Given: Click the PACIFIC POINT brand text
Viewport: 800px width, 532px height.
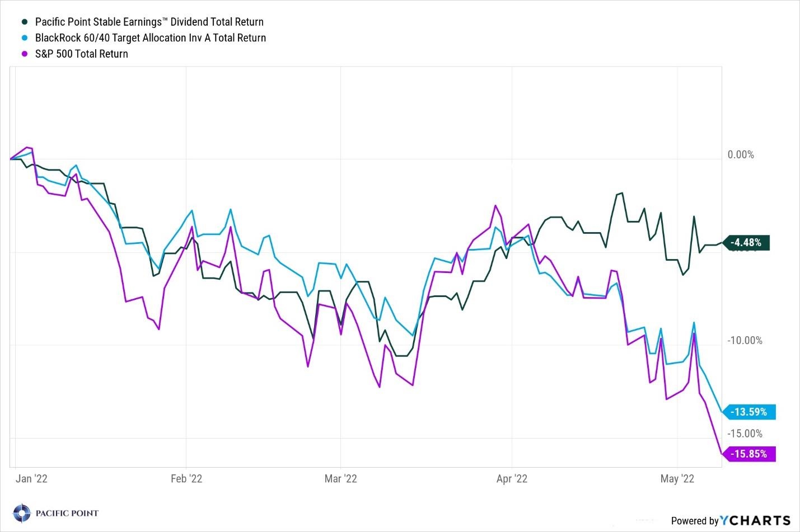Looking at the screenshot, I should (x=67, y=514).
